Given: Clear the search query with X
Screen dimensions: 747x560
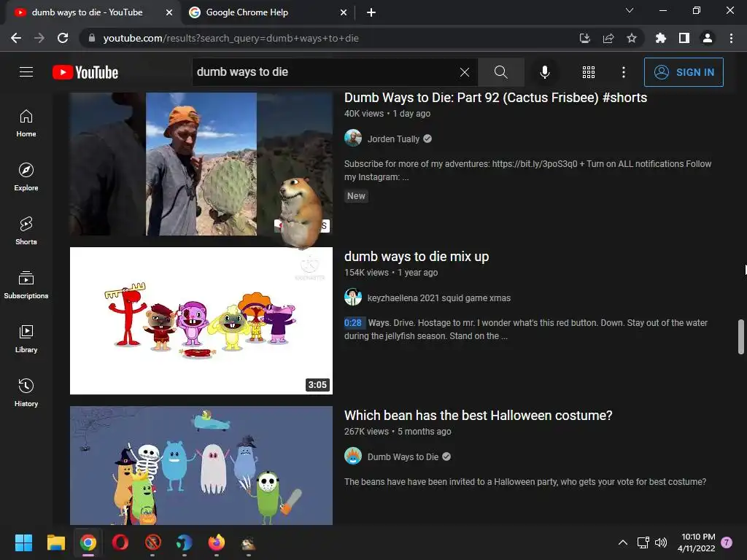Looking at the screenshot, I should tap(465, 72).
